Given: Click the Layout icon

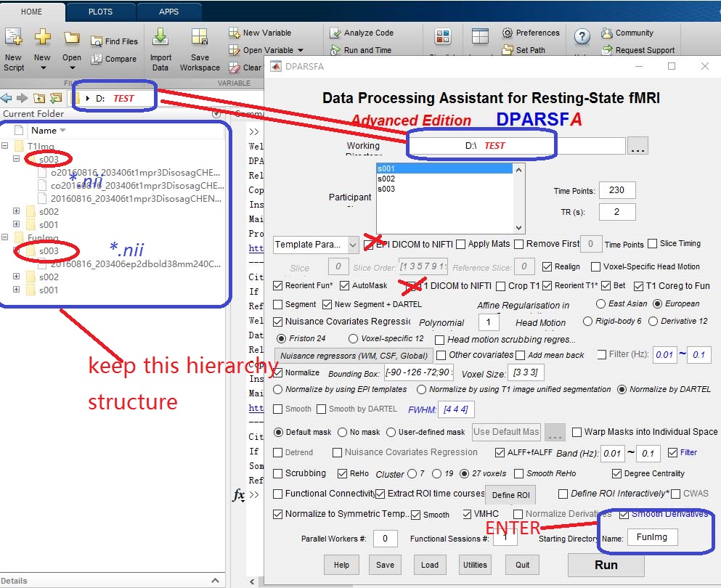Looking at the screenshot, I should tap(480, 36).
